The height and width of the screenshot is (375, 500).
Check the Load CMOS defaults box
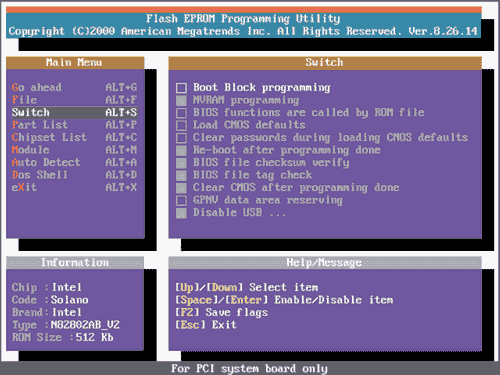(x=181, y=125)
